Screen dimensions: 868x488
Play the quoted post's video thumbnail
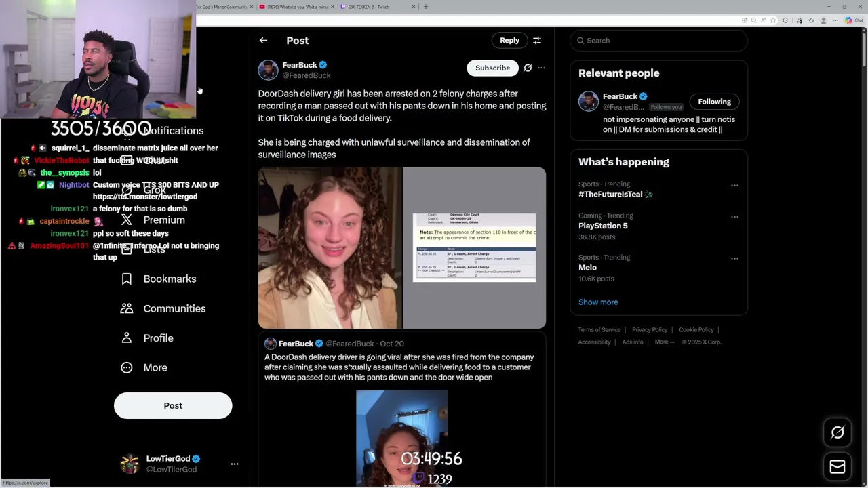coord(401,438)
